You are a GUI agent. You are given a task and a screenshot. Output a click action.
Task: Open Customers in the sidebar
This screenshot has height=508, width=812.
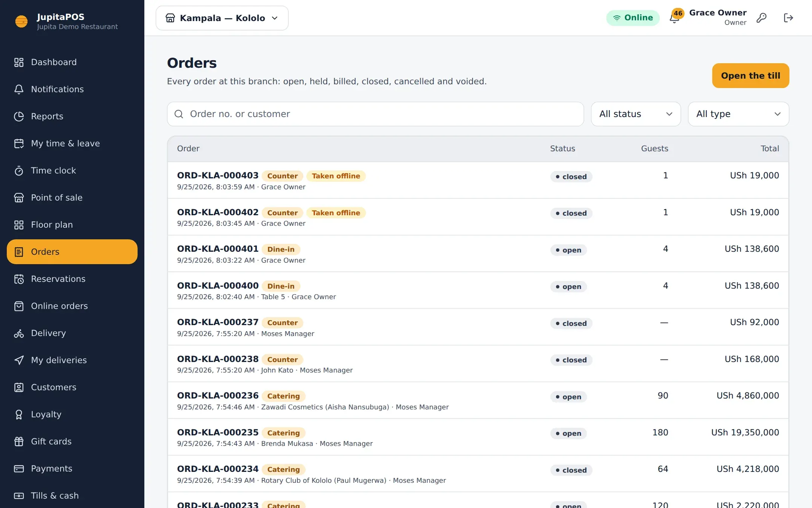(72, 387)
